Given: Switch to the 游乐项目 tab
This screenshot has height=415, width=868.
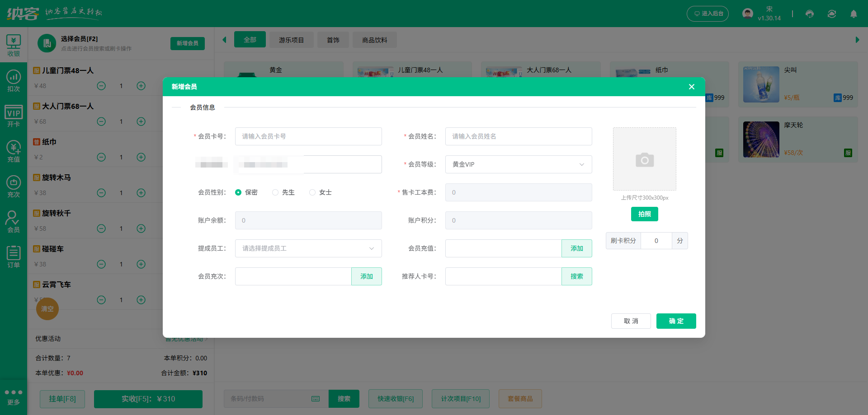Looking at the screenshot, I should coord(291,40).
